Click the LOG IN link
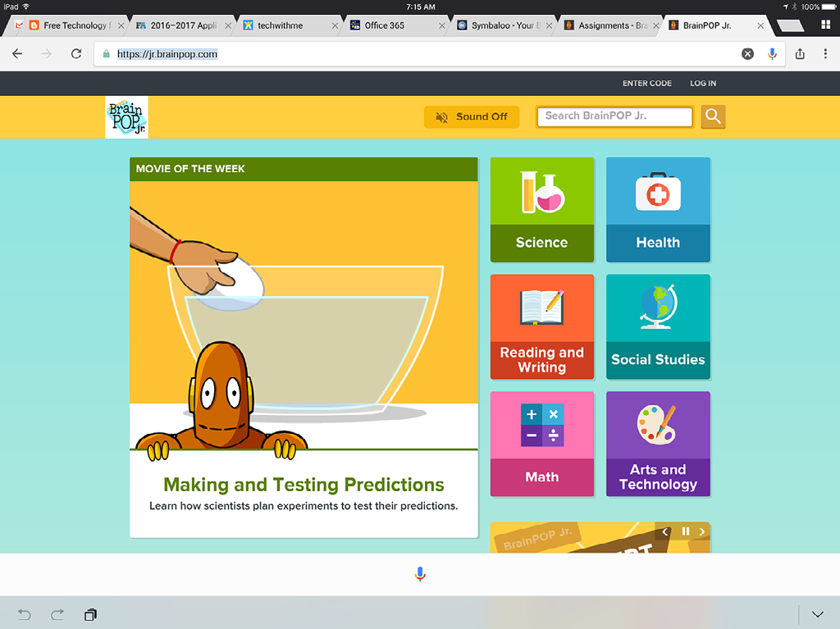The image size is (840, 629). coord(703,83)
